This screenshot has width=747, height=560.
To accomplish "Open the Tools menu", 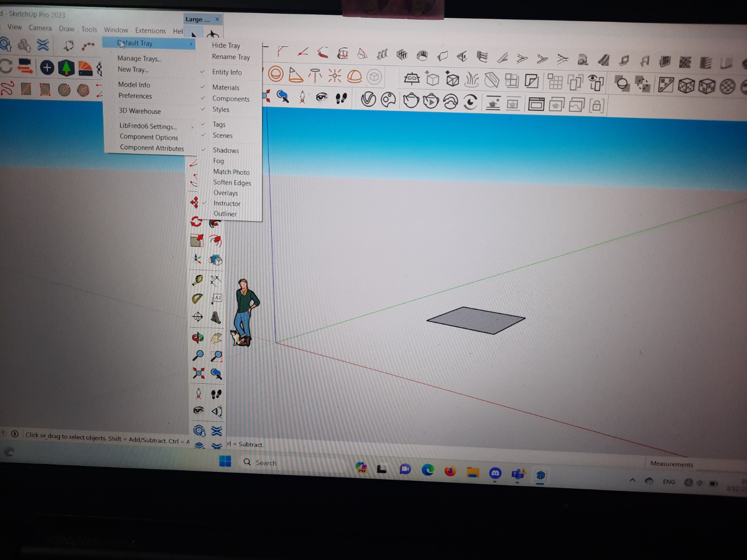I will pos(89,29).
